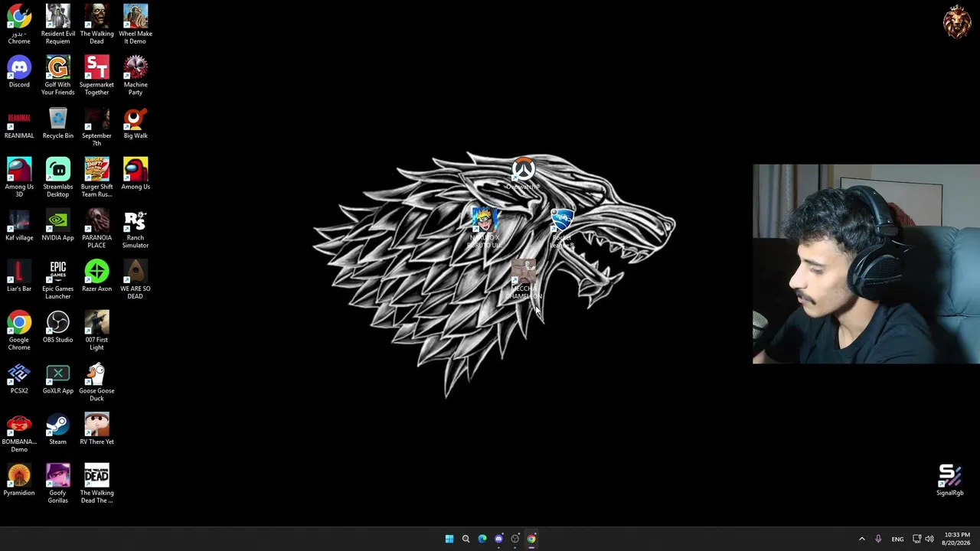Select the 007 First Light icon
980x551 pixels.
point(96,331)
